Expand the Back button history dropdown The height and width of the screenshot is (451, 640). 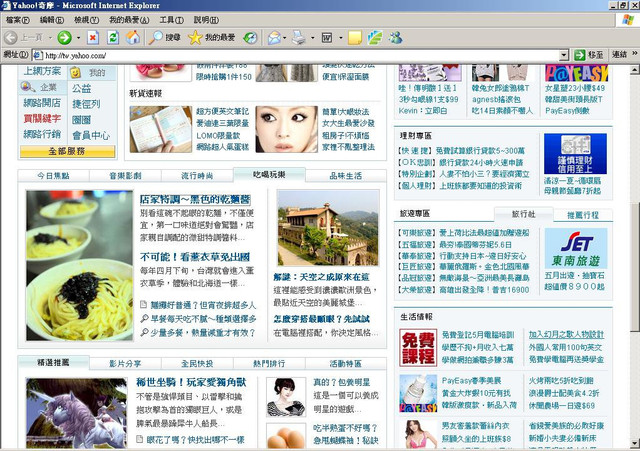(x=50, y=38)
